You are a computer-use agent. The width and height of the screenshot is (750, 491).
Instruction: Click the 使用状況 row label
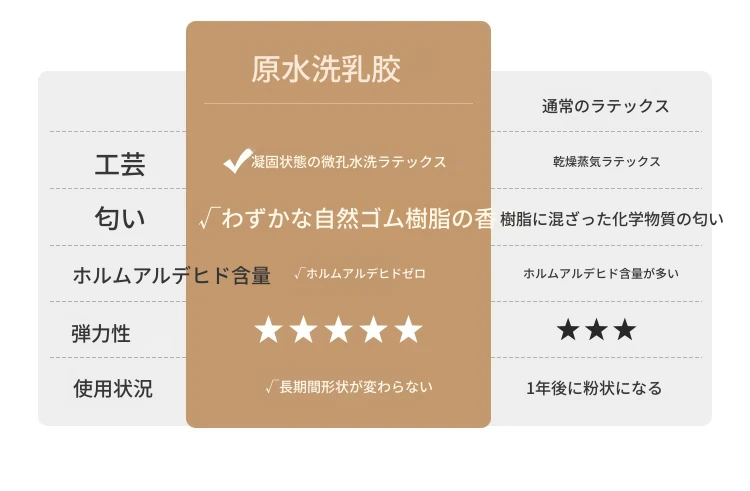(113, 388)
